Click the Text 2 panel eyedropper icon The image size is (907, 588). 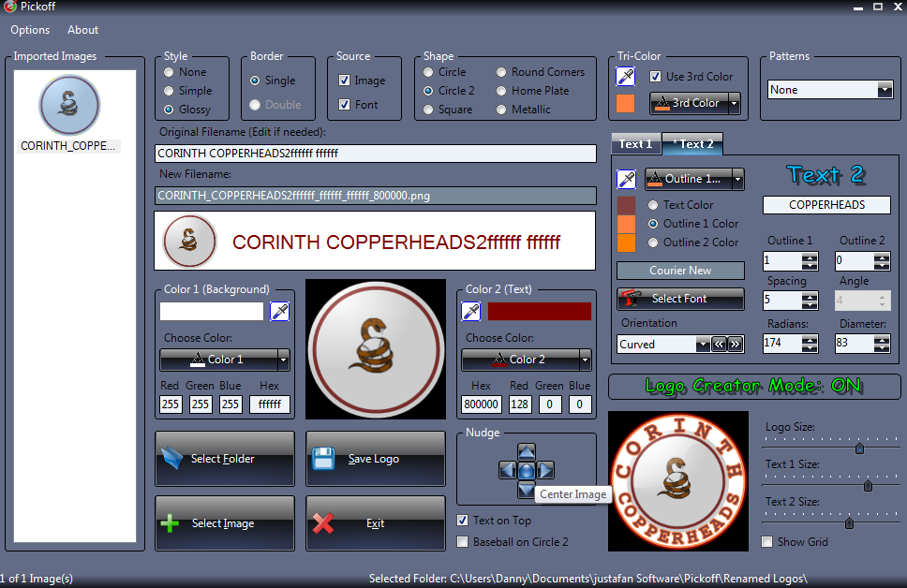pyautogui.click(x=626, y=179)
